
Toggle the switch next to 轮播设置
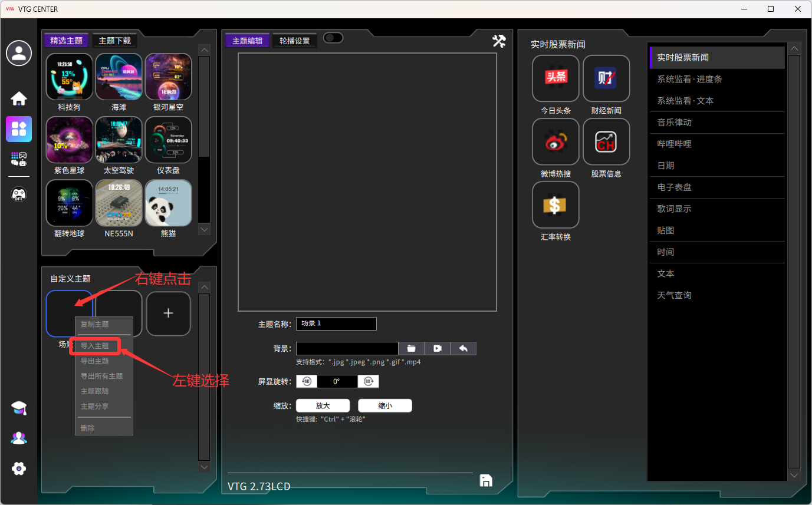coord(333,38)
